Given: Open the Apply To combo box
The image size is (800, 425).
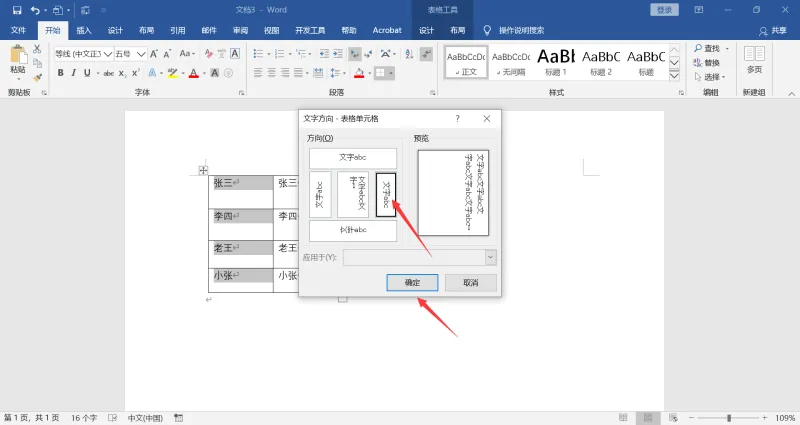Looking at the screenshot, I should (419, 257).
